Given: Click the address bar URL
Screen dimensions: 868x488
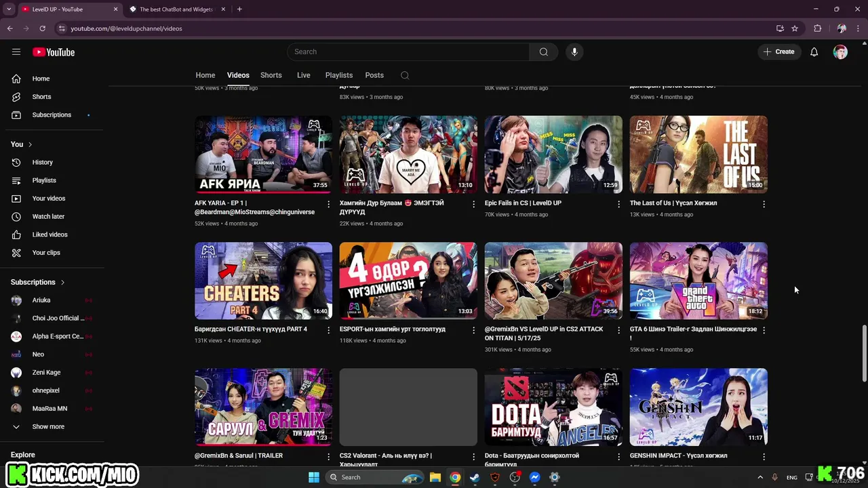Looking at the screenshot, I should tap(126, 28).
